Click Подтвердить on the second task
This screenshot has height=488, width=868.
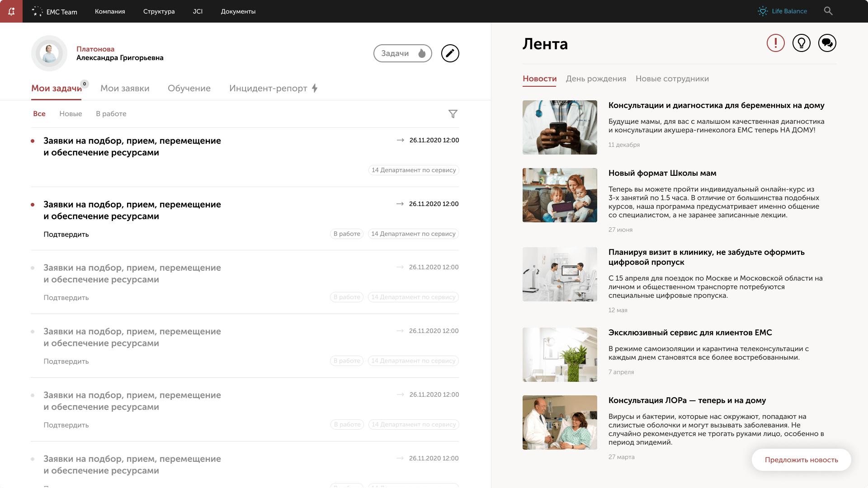tap(66, 235)
